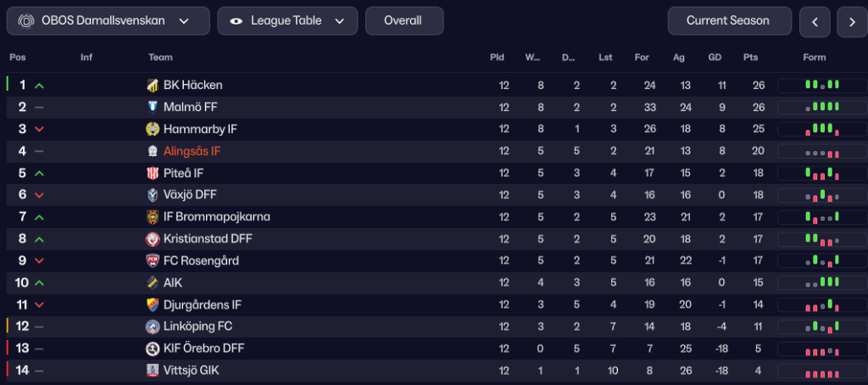The height and width of the screenshot is (385, 868).
Task: Go to previous season with left arrow
Action: coord(815,22)
